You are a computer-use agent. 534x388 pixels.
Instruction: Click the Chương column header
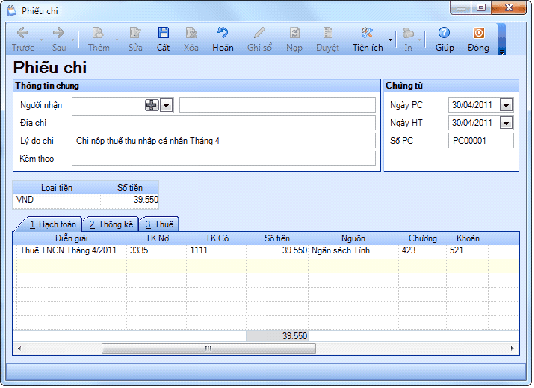(x=422, y=238)
